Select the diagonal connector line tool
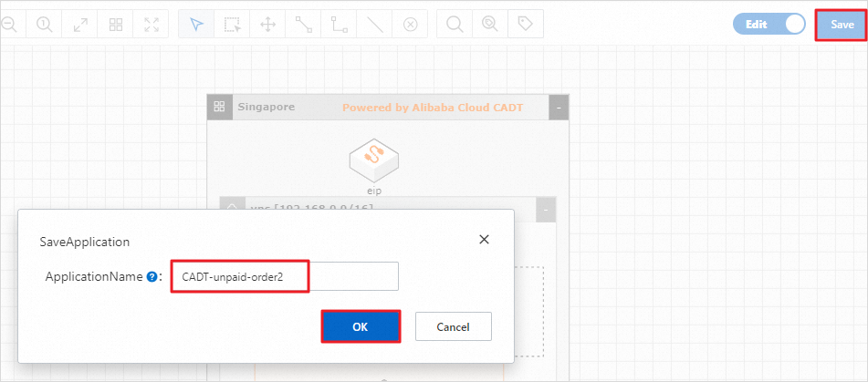This screenshot has height=382, width=868. [x=303, y=25]
